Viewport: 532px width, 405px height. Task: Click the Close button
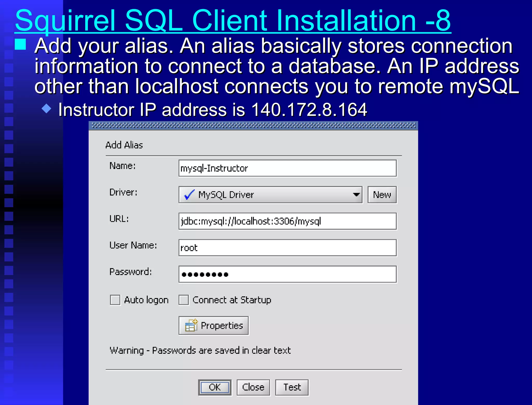point(253,387)
